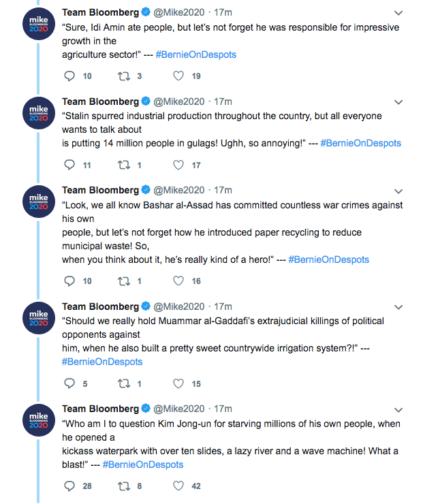Reply to the Muammar al-Gaddafi tweet
The width and height of the screenshot is (423, 504).
click(x=69, y=383)
